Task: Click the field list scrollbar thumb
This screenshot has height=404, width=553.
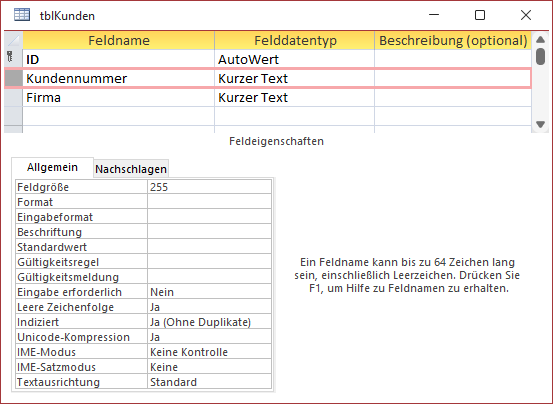Action: click(540, 56)
